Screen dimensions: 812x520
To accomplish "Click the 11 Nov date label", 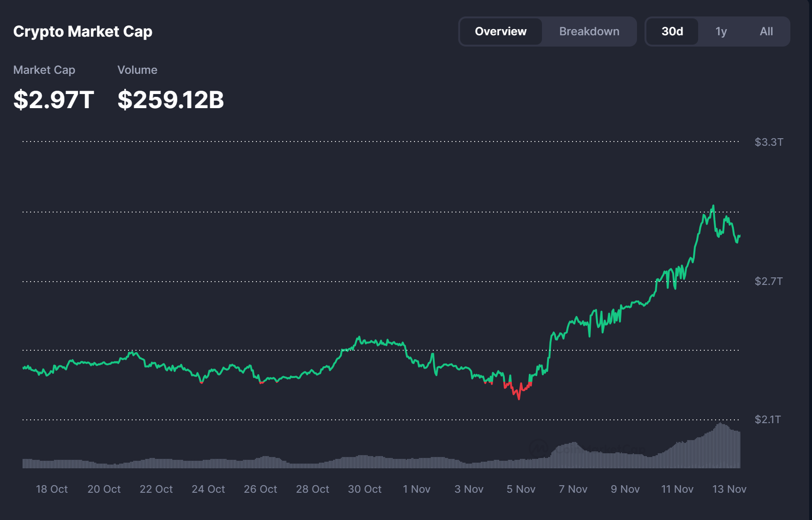I will (x=677, y=489).
